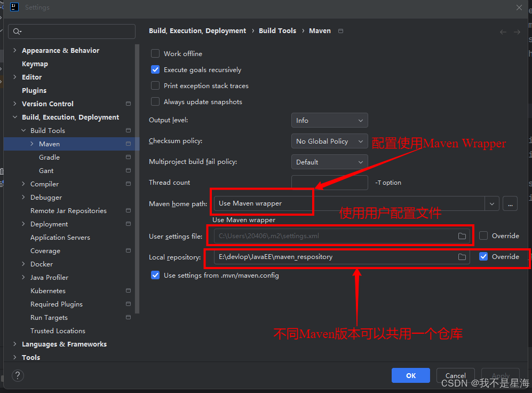Viewport: 532px width, 393px height.
Task: Focus the settings search field
Action: pyautogui.click(x=72, y=32)
